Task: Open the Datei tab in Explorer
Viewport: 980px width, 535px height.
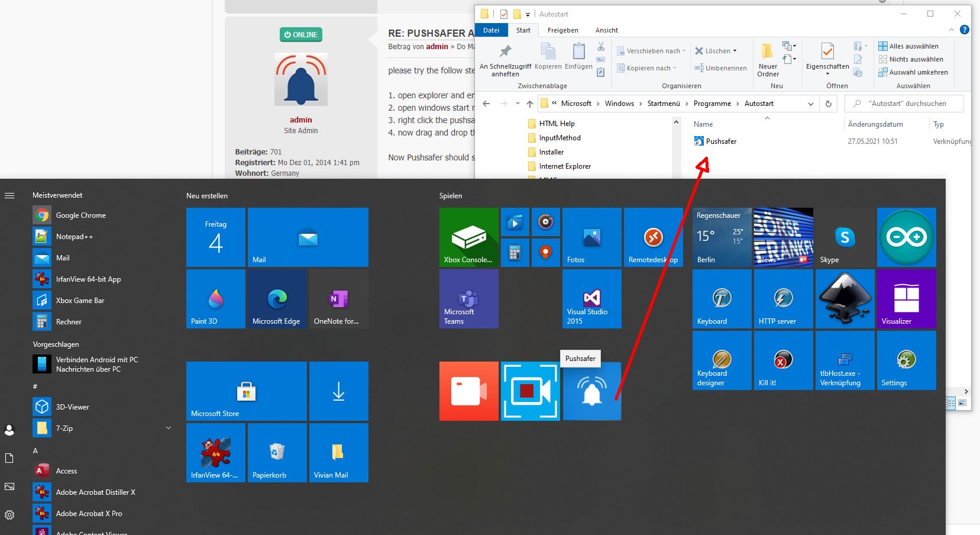Action: click(x=491, y=30)
